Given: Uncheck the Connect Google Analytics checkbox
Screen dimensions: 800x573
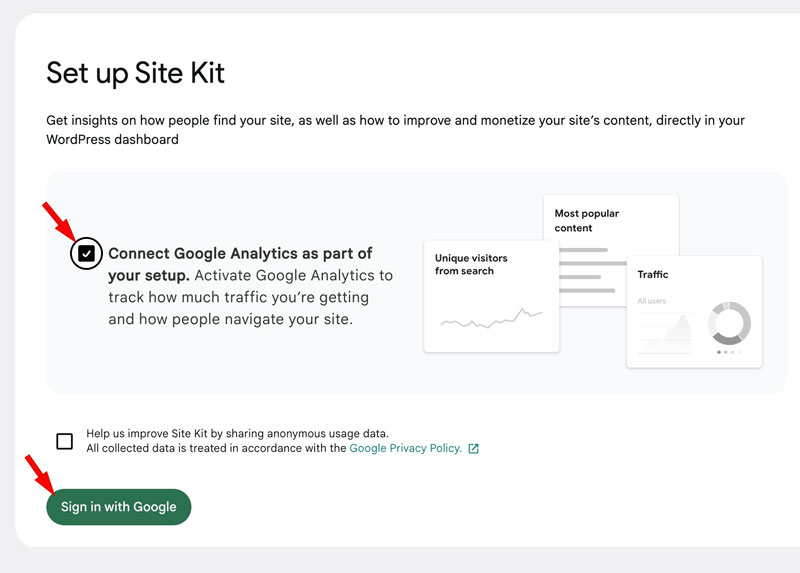Looking at the screenshot, I should (x=87, y=254).
